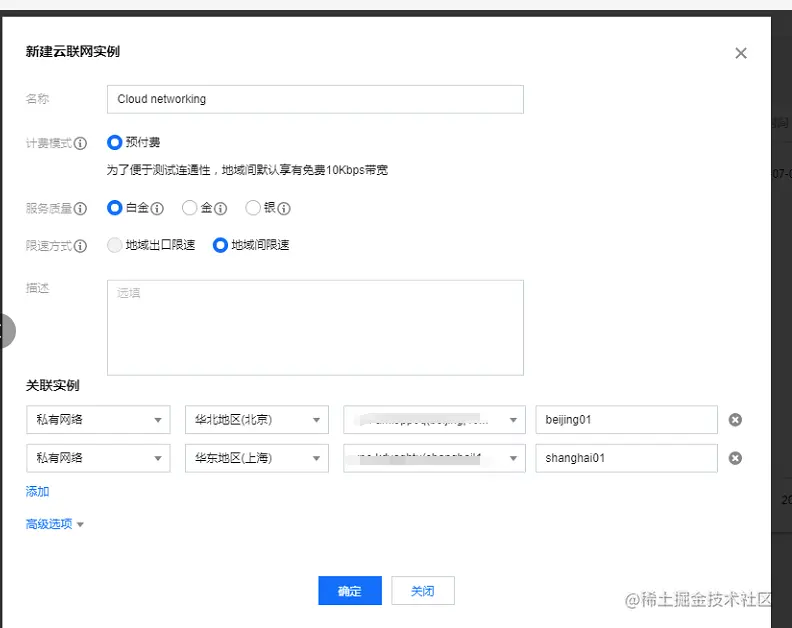Show info tooltip next to 计费模式
792x628 pixels.
(80, 143)
